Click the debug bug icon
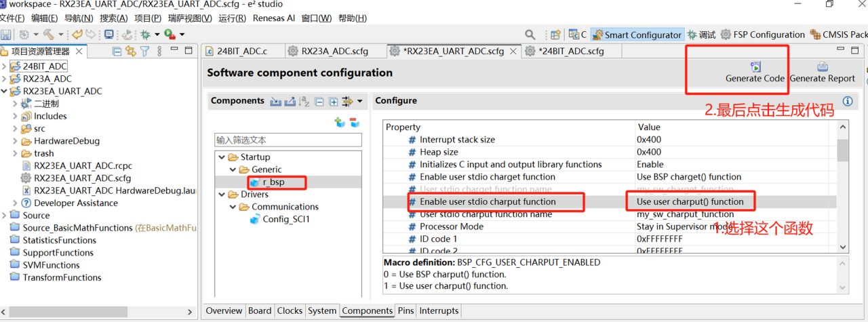The width and height of the screenshot is (868, 322). tap(144, 35)
